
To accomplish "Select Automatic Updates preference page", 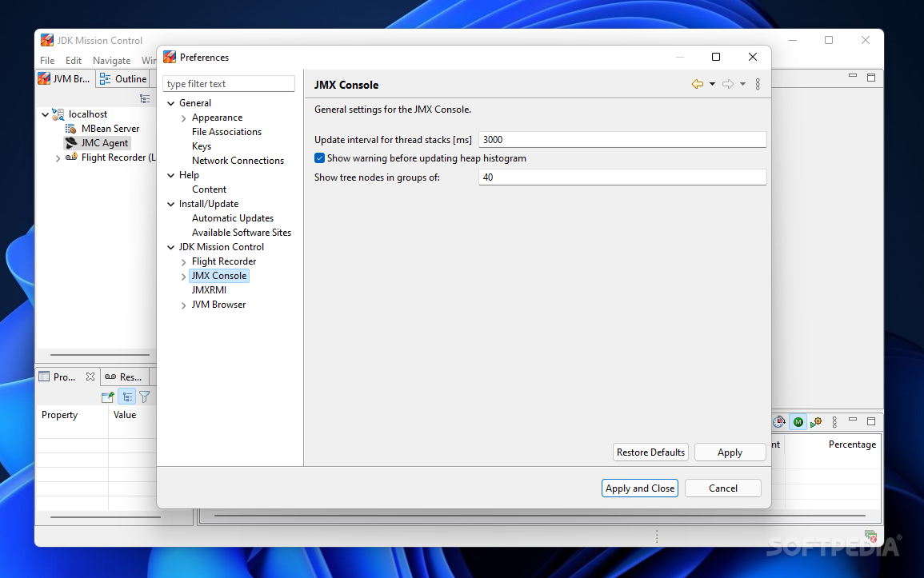I will (232, 218).
